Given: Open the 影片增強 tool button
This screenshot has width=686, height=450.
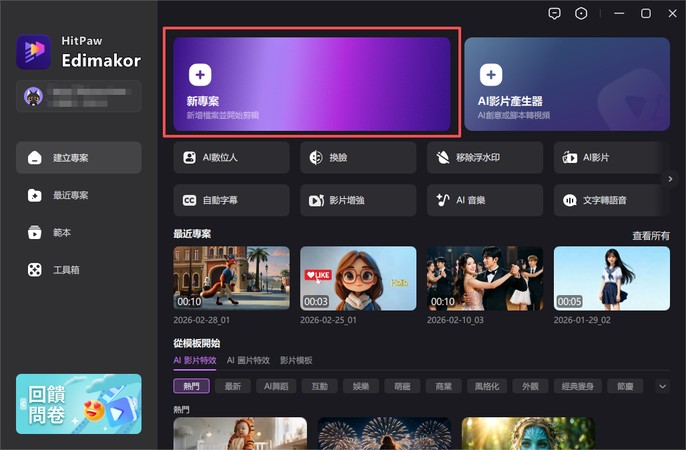Looking at the screenshot, I should point(358,200).
